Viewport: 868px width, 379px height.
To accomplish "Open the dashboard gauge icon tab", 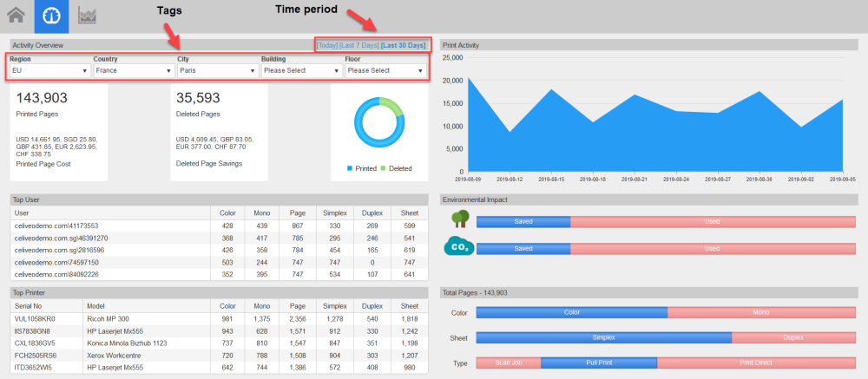I will 51,16.
